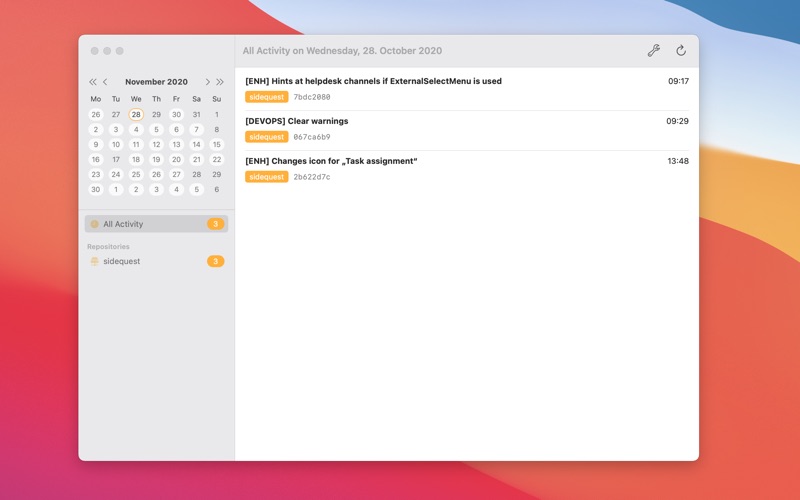Select calendar day 21
The image size is (800, 500).
tap(196, 159)
